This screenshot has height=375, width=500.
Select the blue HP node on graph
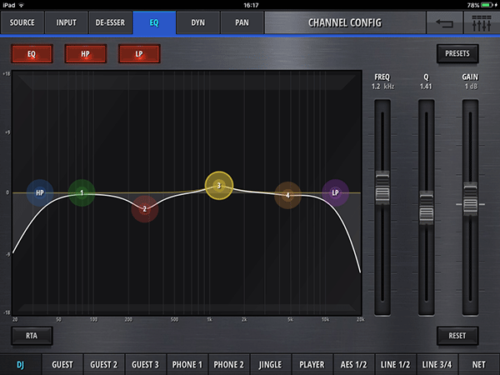pyautogui.click(x=40, y=193)
